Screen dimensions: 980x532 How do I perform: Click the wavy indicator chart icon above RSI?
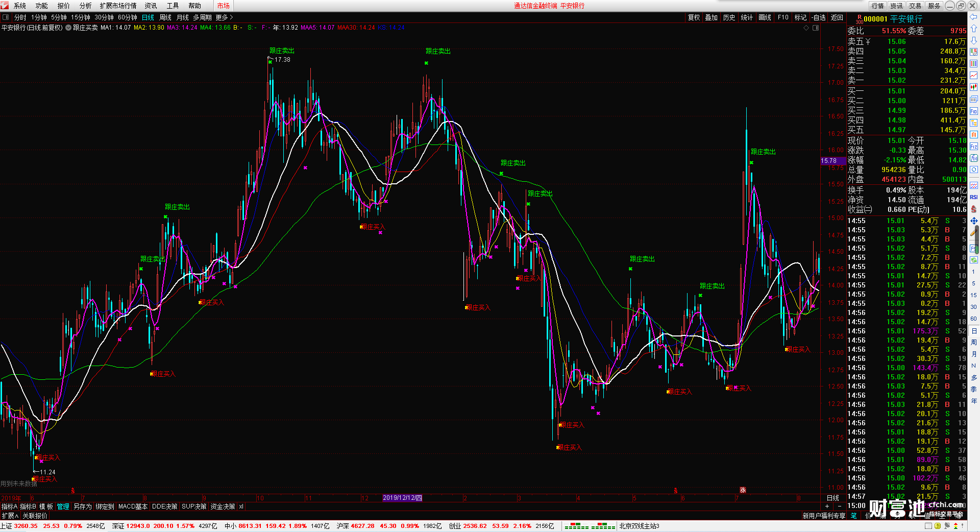coord(973,184)
